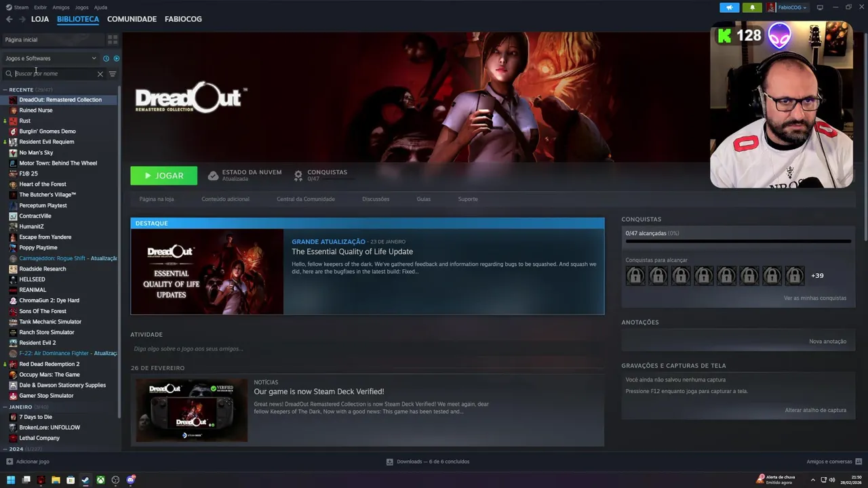
Task: Open Windows Start menu
Action: 11,480
